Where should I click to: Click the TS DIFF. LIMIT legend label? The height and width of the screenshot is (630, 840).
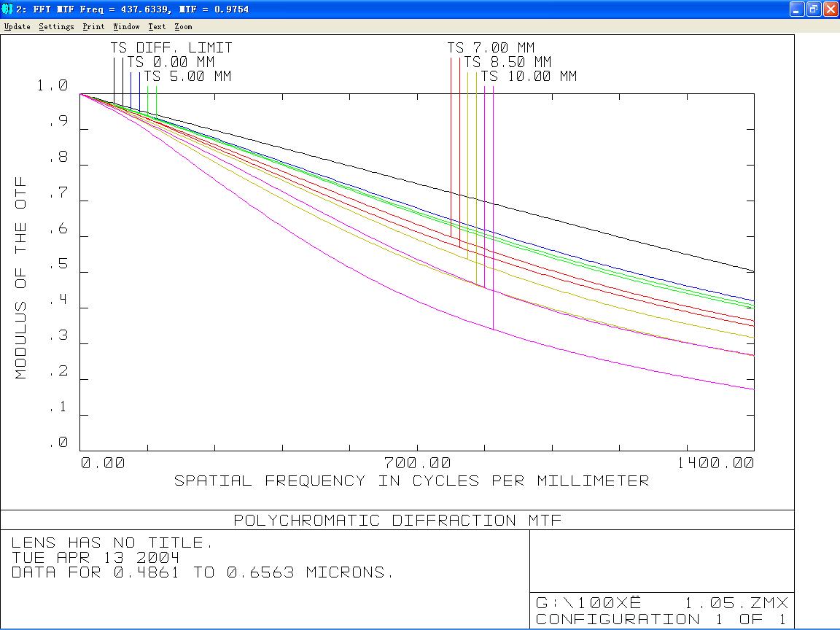[x=171, y=47]
